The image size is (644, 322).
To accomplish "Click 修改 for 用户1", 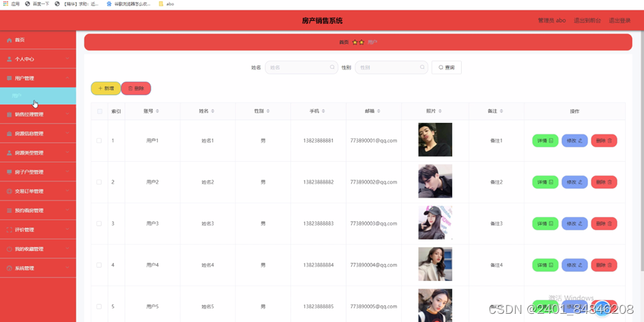I will point(574,141).
